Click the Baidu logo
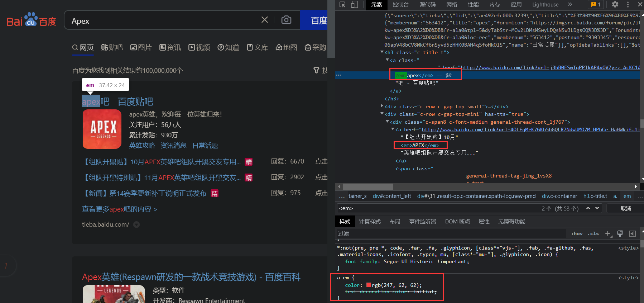 [32, 20]
